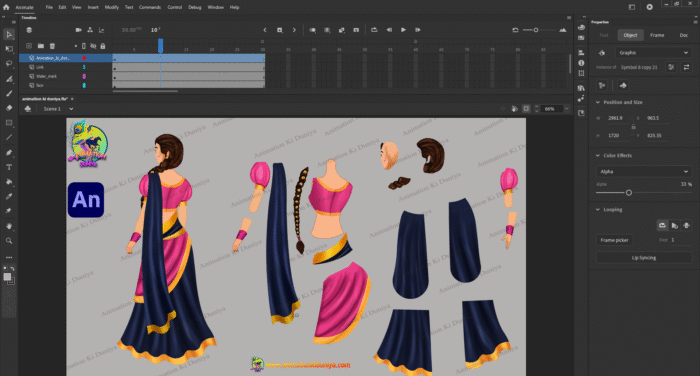Select the Zoom magnifier tool

9,241
